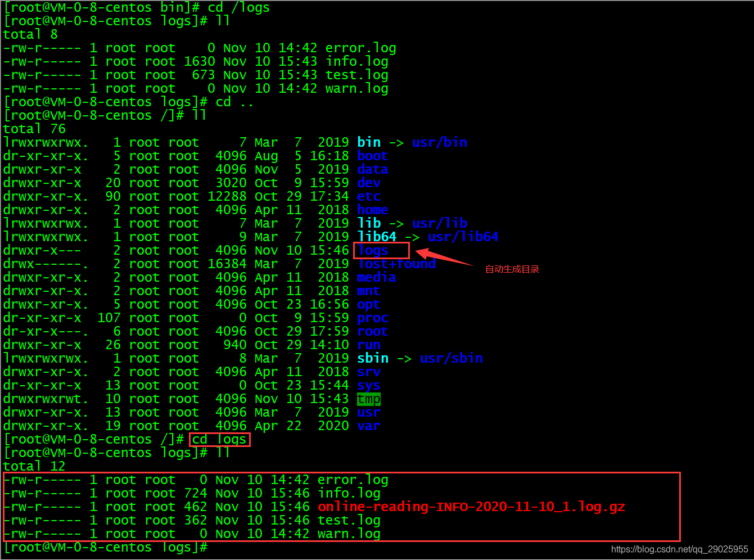Click the size value 16384 for lost+found
Screen dimensions: 754x560
[x=227, y=264]
